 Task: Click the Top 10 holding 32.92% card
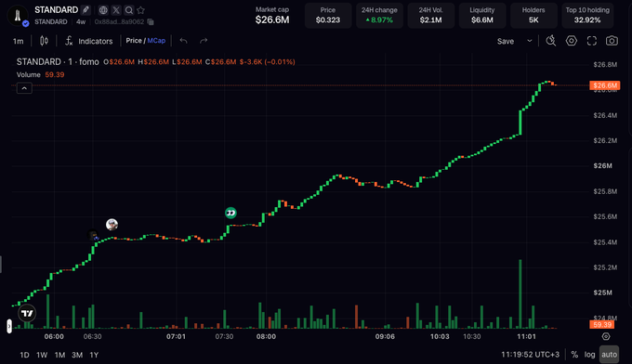click(x=587, y=15)
